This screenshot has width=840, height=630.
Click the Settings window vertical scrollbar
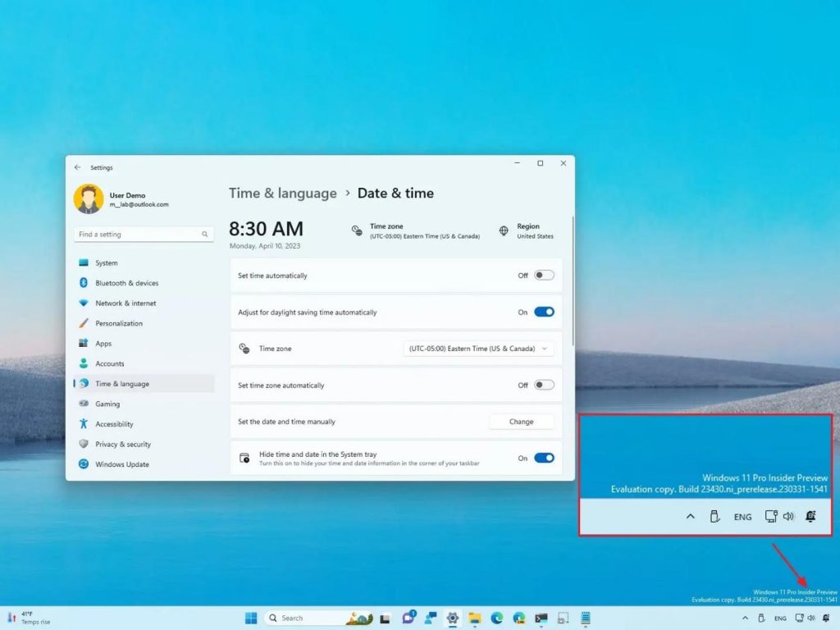pos(572,281)
